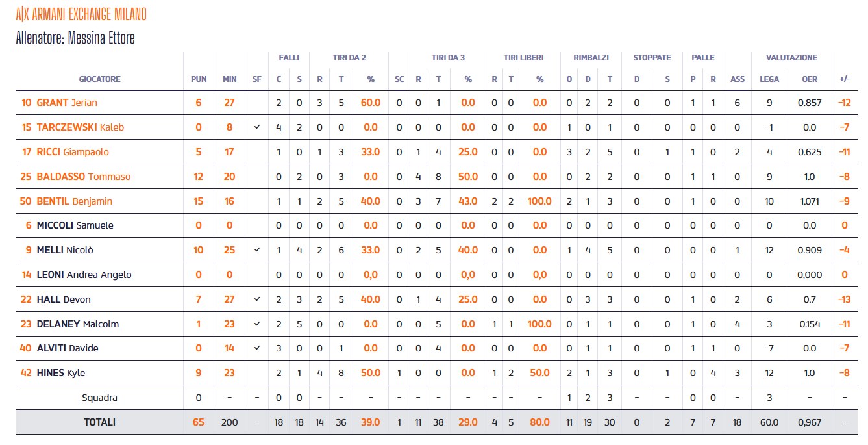Open player GRANT Jerian's profile
Image resolution: width=868 pixels, height=445 pixels.
(x=66, y=103)
